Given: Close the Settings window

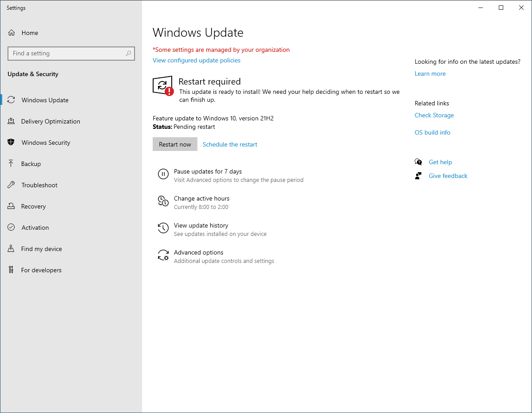Looking at the screenshot, I should coord(521,8).
